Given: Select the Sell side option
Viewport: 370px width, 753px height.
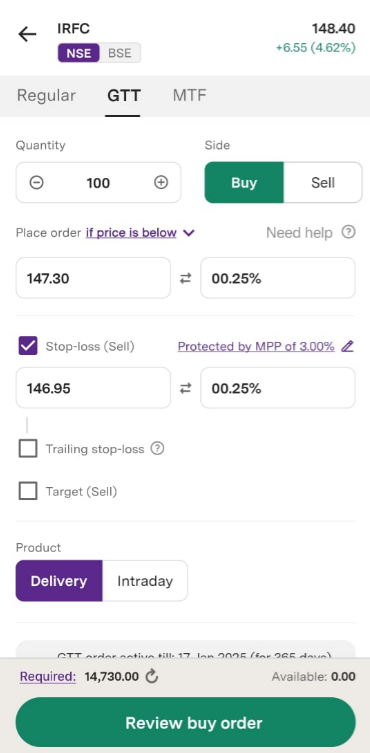Looking at the screenshot, I should (x=322, y=182).
